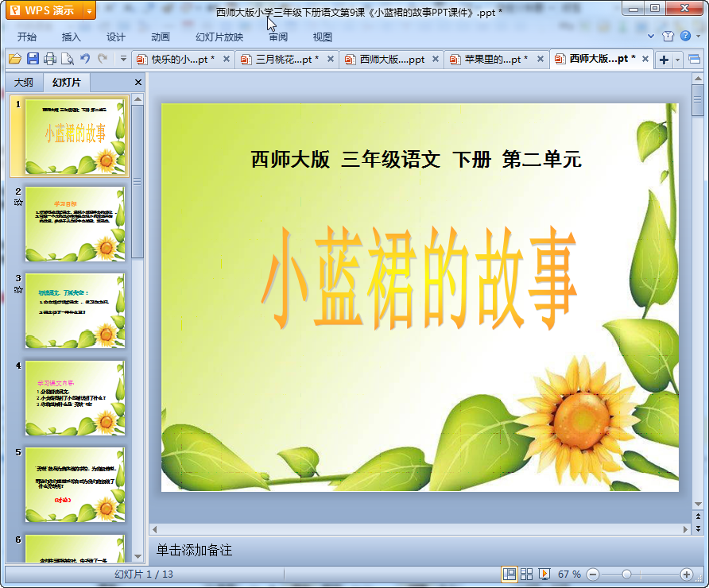
Task: Open the 幻灯片放映 menu tab
Action: point(219,37)
